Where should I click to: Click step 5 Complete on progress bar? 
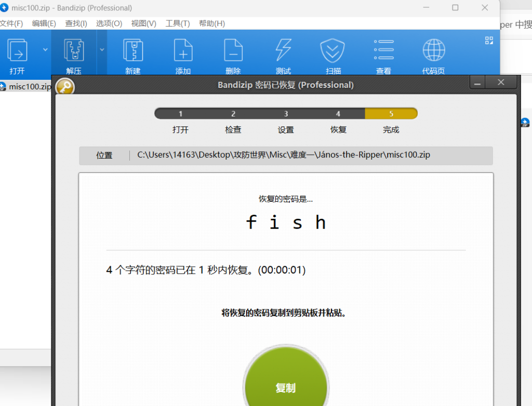pos(391,114)
